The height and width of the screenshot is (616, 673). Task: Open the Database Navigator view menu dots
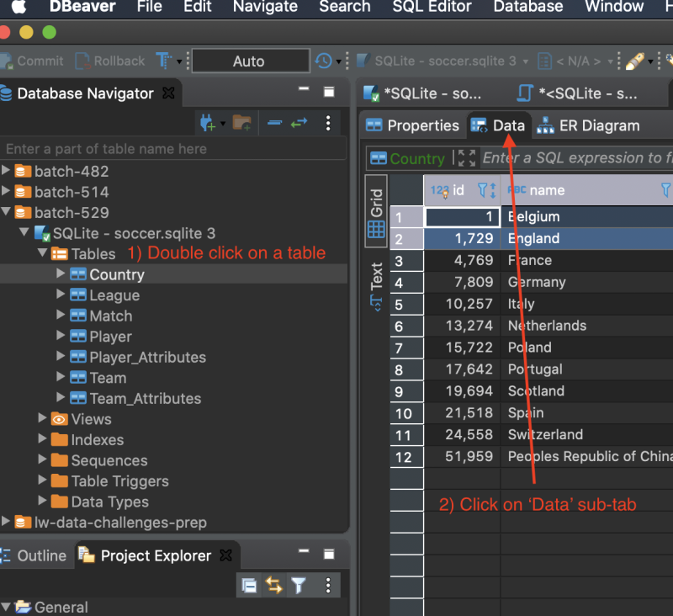328,123
